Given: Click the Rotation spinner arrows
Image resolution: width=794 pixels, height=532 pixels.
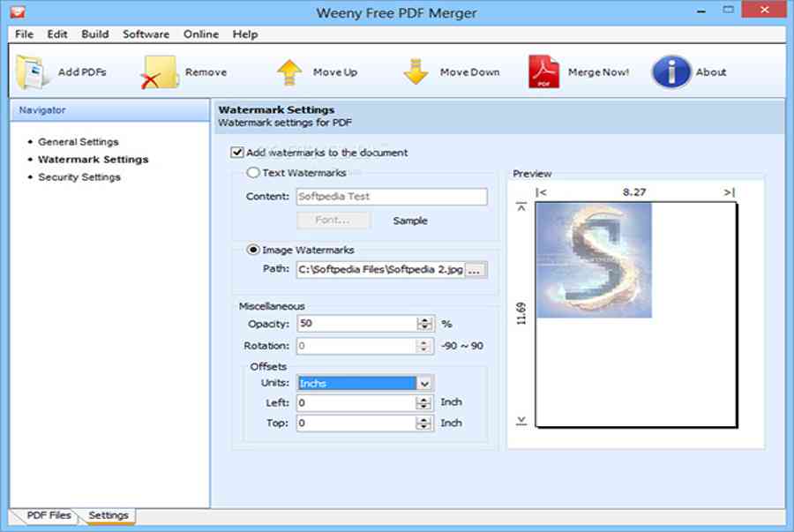Looking at the screenshot, I should pos(424,346).
